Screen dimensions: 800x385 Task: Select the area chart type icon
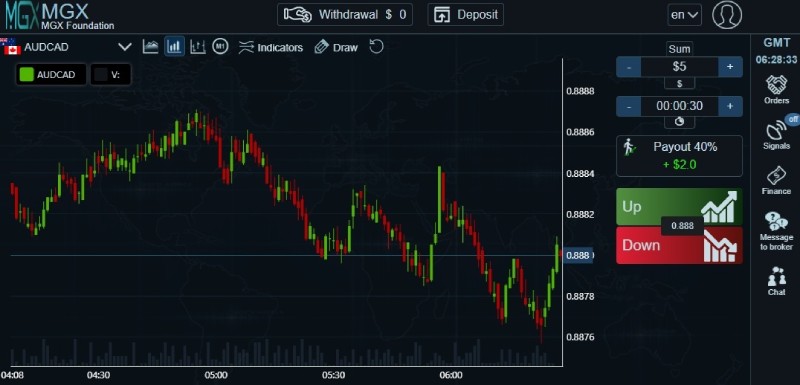pyautogui.click(x=151, y=47)
